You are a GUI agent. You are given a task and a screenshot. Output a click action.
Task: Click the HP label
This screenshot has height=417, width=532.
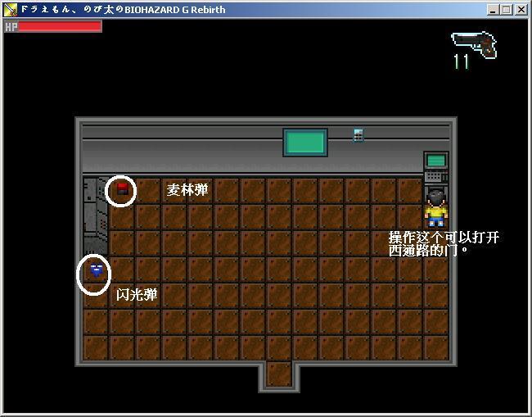click(x=11, y=27)
